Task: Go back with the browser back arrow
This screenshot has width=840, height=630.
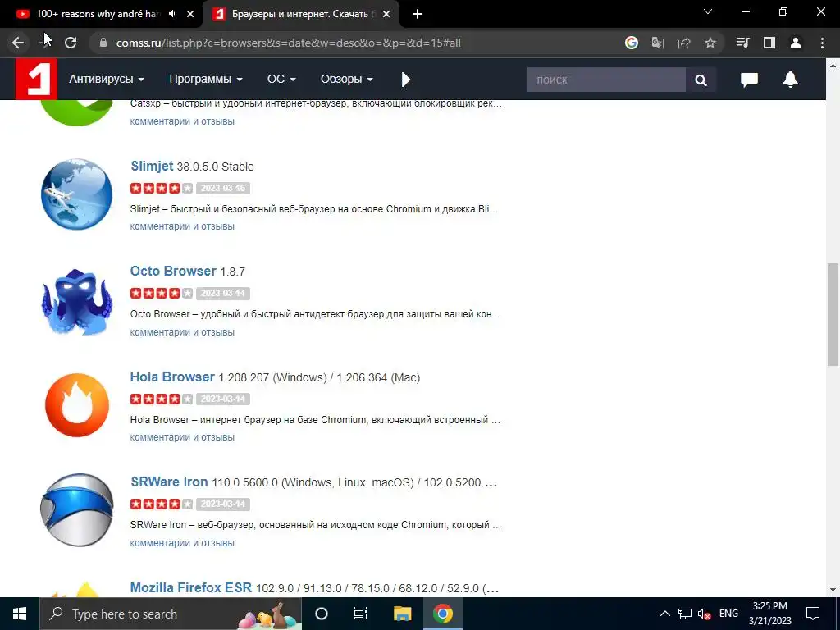Action: pos(18,43)
